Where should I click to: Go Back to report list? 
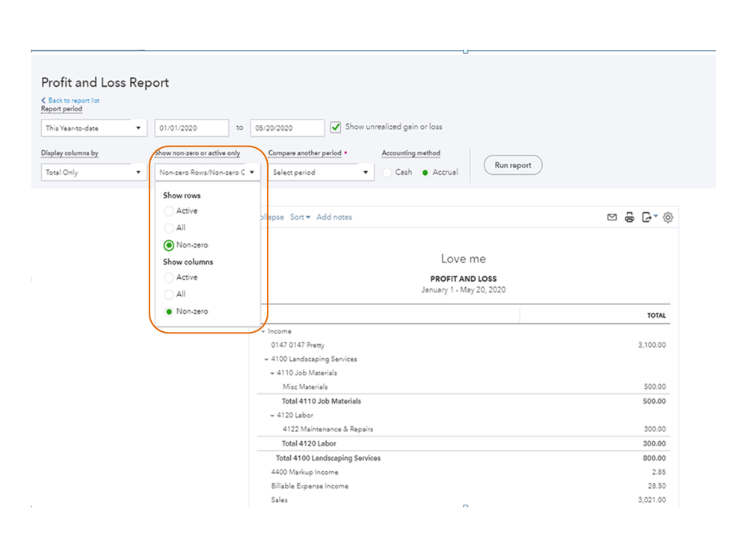click(73, 100)
